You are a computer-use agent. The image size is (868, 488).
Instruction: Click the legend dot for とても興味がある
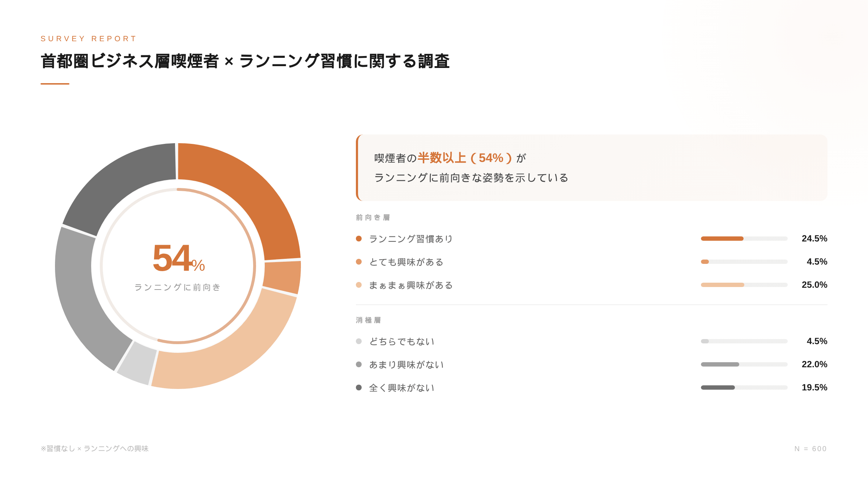359,262
